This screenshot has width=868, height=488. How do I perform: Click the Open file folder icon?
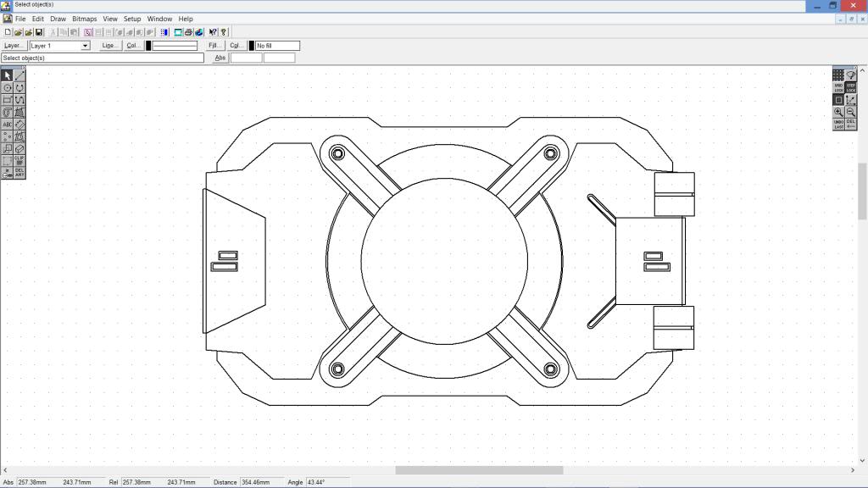click(x=19, y=32)
